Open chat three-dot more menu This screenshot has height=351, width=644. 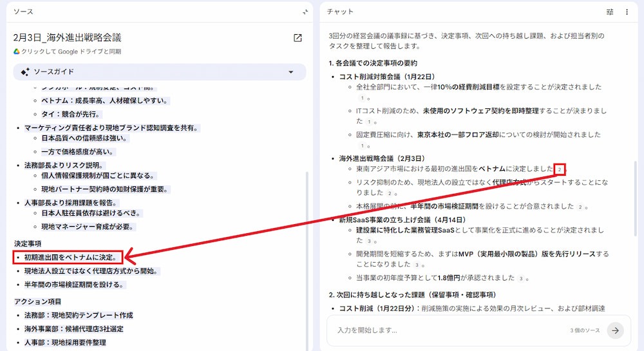[x=627, y=12]
